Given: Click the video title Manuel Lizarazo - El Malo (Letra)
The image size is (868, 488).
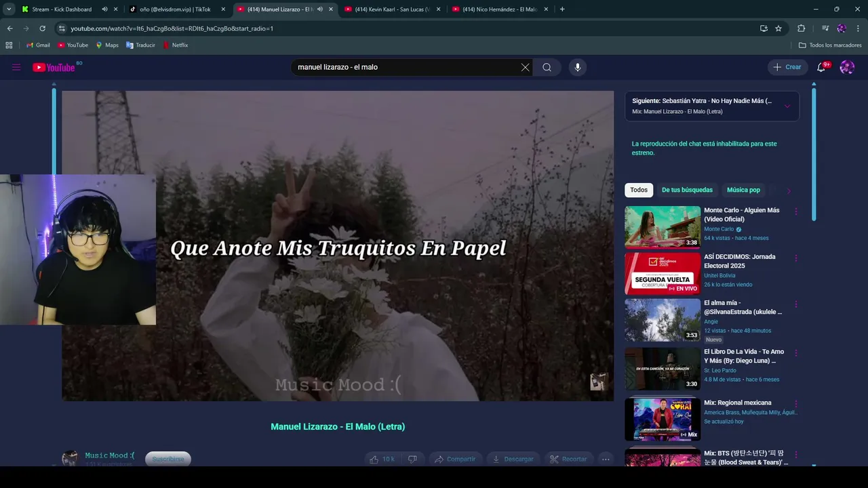Looking at the screenshot, I should (338, 426).
